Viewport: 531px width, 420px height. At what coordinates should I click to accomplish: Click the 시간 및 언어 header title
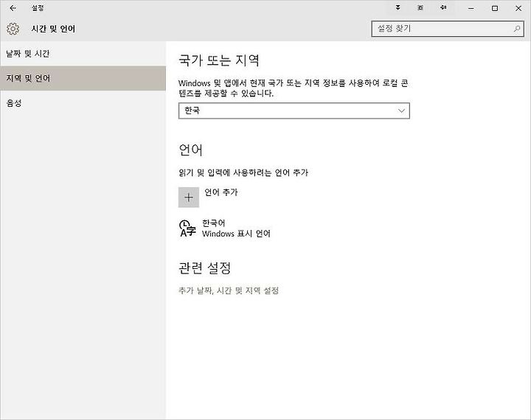pos(53,29)
